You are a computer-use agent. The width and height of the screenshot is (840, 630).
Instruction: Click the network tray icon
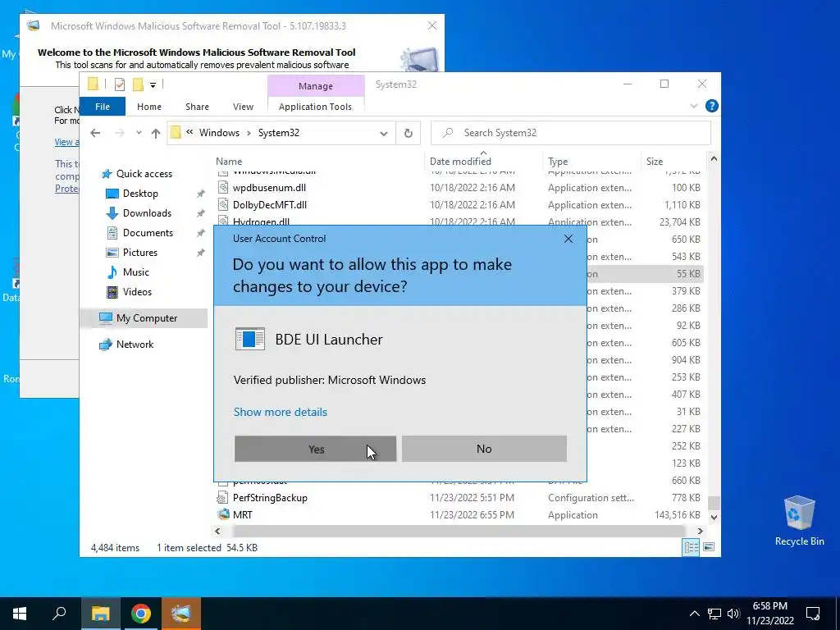tap(714, 614)
